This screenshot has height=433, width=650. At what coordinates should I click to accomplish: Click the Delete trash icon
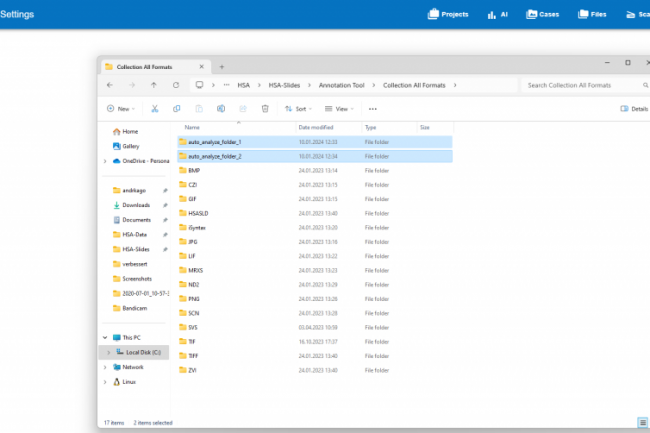[x=265, y=108]
